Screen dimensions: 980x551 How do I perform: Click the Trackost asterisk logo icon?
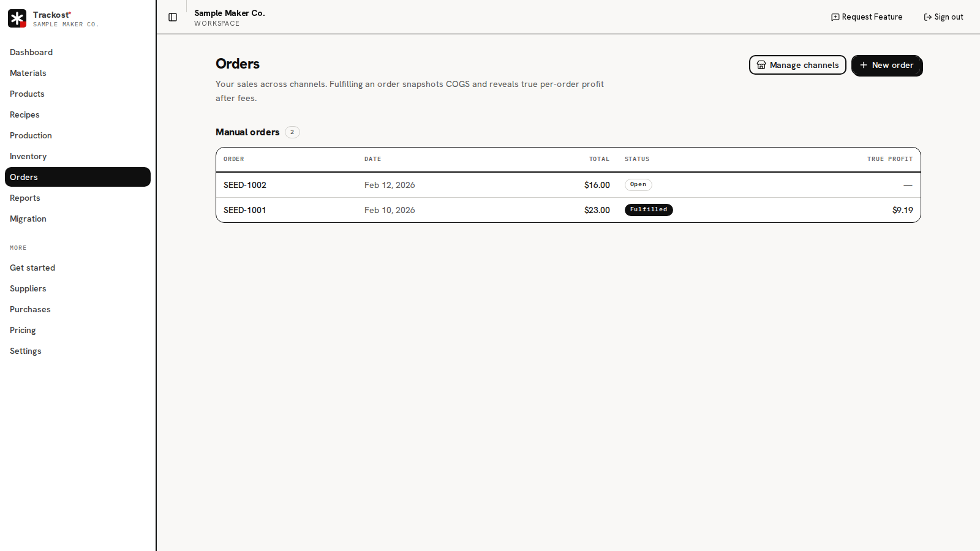pos(17,18)
